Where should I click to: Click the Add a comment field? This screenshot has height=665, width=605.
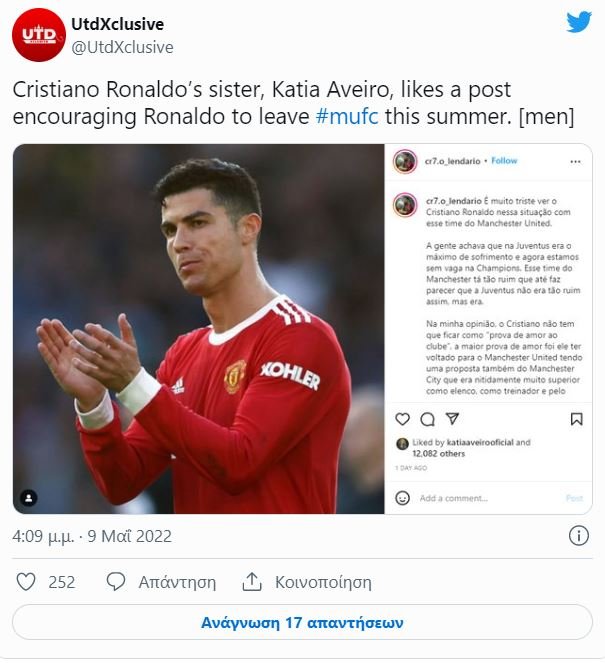point(480,497)
